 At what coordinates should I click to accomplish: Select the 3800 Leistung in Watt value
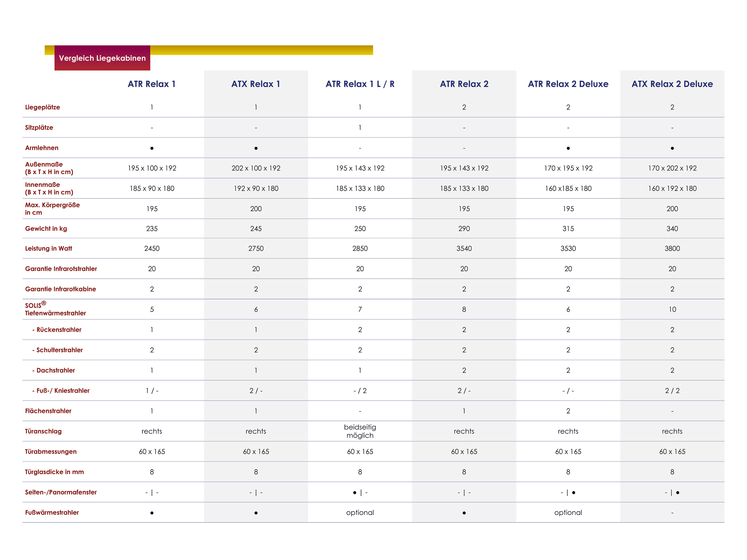[x=672, y=249]
